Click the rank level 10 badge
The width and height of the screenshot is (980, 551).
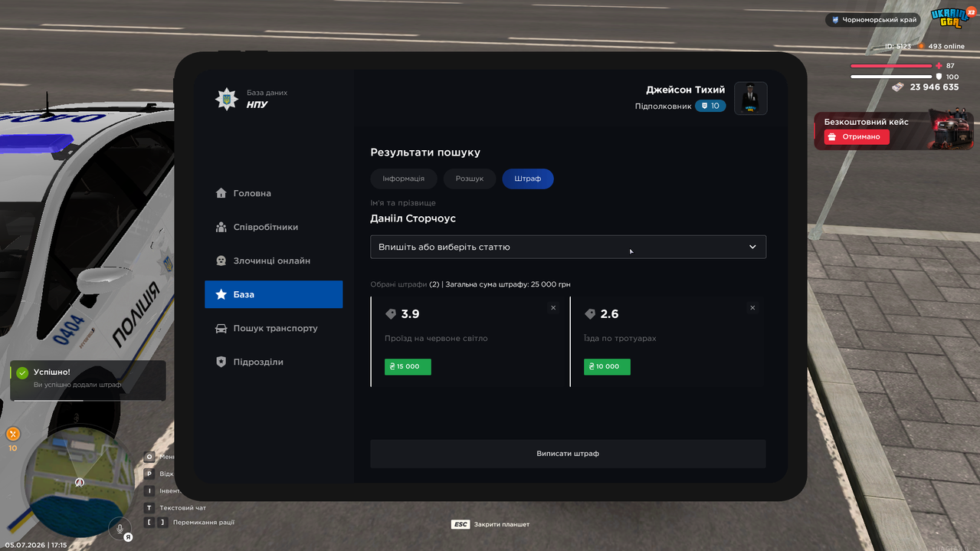pyautogui.click(x=710, y=106)
